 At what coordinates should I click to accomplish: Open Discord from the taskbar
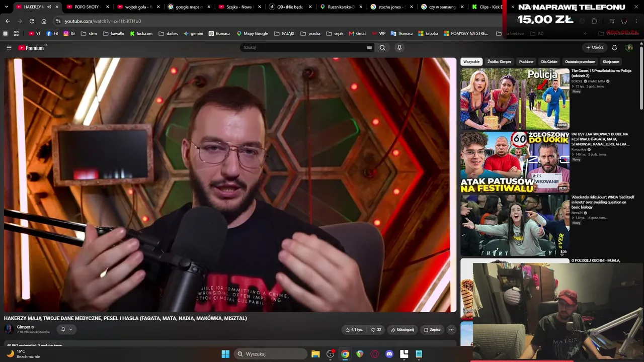(389, 354)
